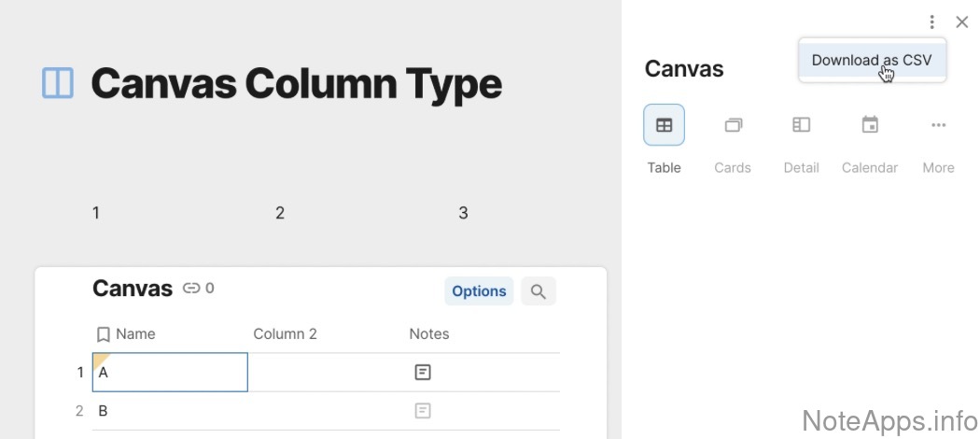Click the Name column header
Image resolution: width=980 pixels, height=439 pixels.
(x=135, y=334)
